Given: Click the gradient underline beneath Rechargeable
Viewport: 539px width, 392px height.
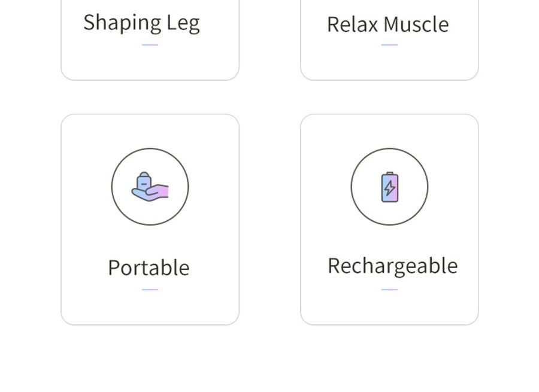Looking at the screenshot, I should (x=389, y=290).
